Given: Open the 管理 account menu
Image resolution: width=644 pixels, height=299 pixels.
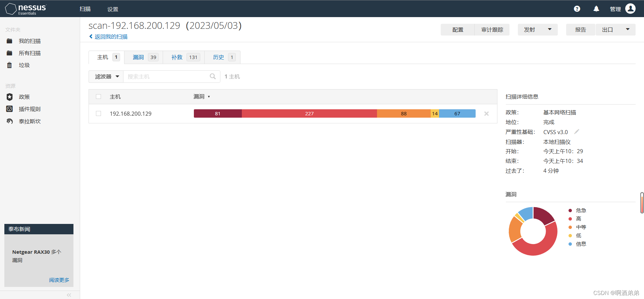Looking at the screenshot, I should (615, 9).
